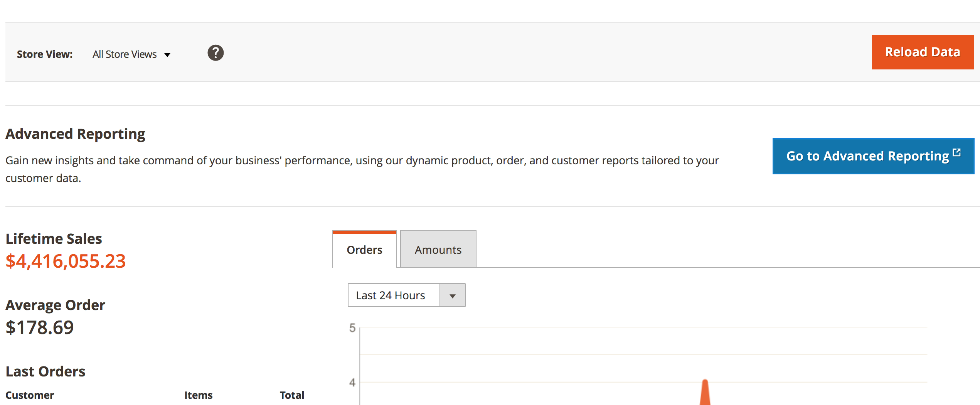This screenshot has height=405, width=980.
Task: Open the Last 24 Hours time range dropdown
Action: [x=390, y=295]
